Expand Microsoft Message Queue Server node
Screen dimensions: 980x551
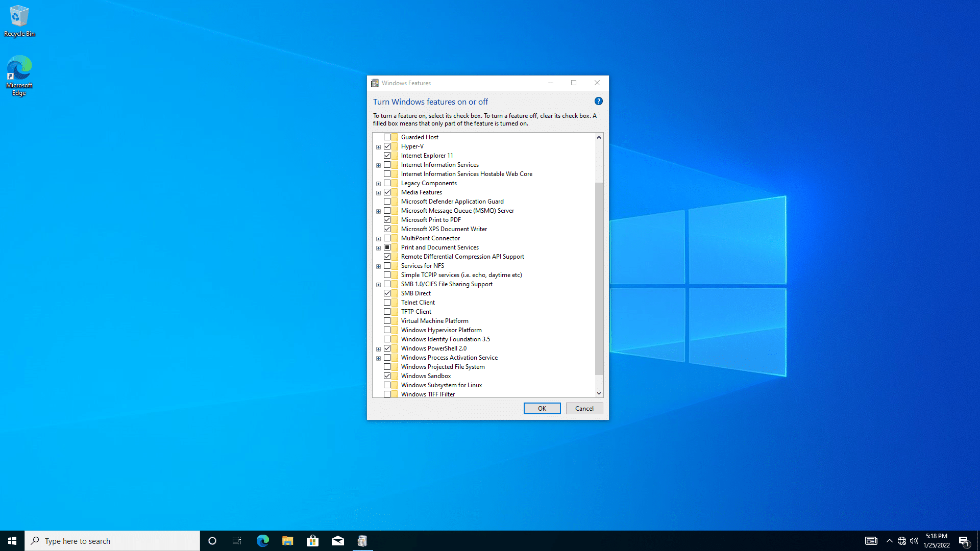(379, 211)
